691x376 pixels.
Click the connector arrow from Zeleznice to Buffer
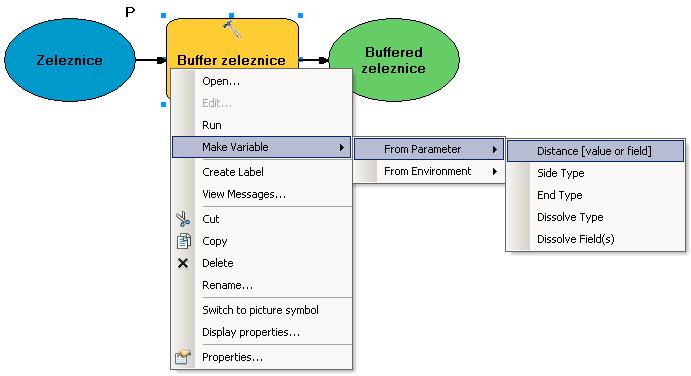click(151, 60)
